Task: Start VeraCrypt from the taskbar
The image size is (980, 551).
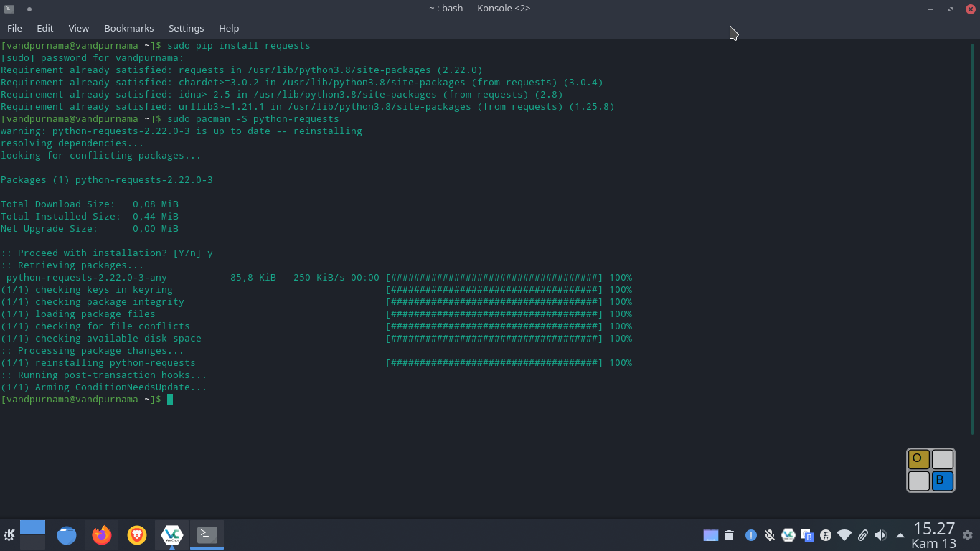Action: 171,534
